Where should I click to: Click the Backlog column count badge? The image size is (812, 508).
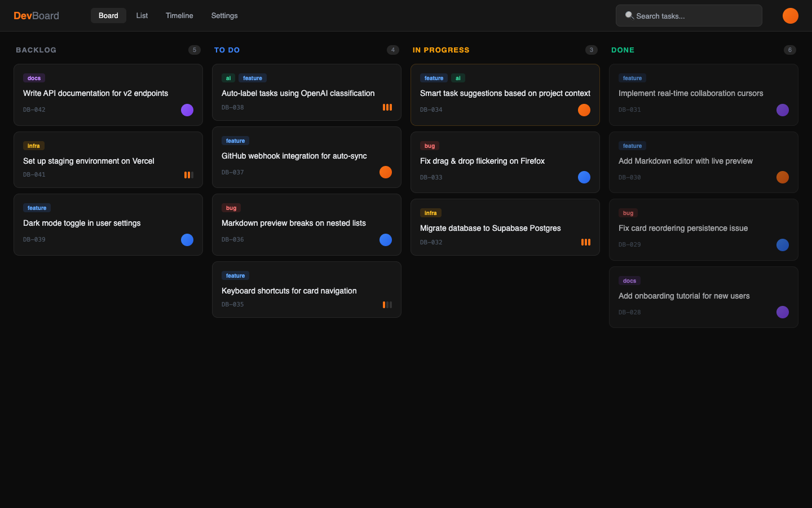coord(195,50)
